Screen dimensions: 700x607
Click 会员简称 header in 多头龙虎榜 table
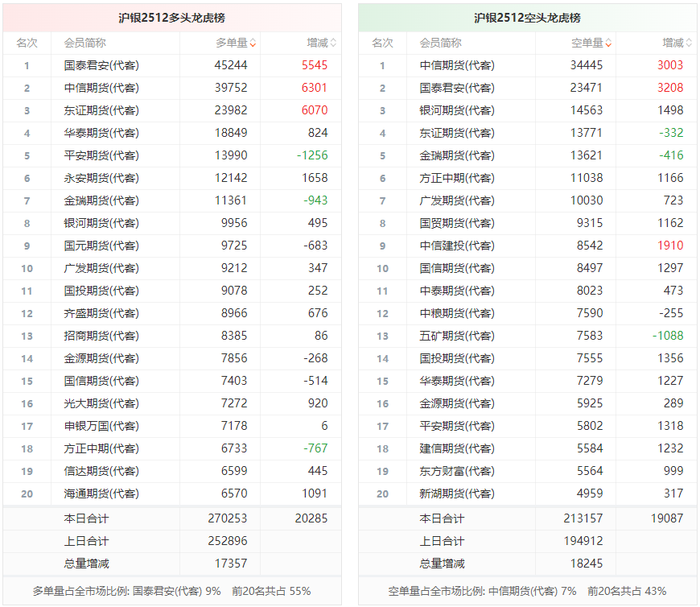[84, 43]
